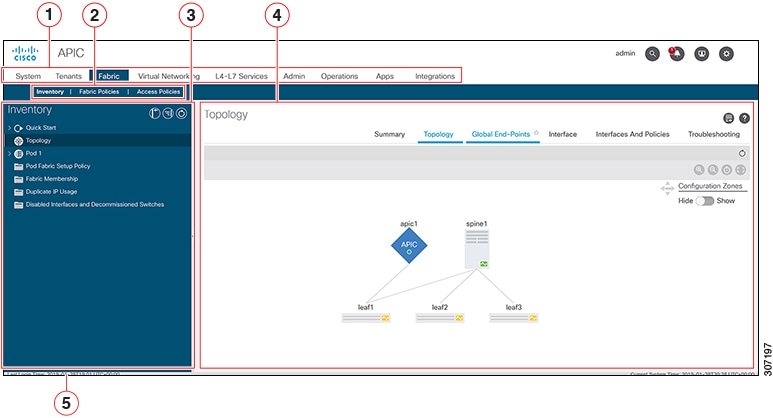The width and height of the screenshot is (773, 418).
Task: Click first circular icon in Inventory header
Action: [155, 113]
